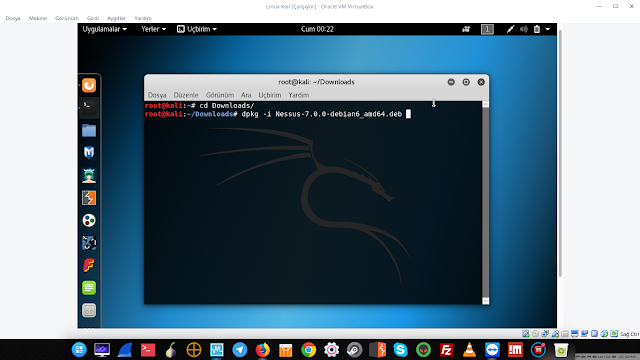Expand the Uygulamalar applications menu
Screen dimensions: 640x360
104,29
